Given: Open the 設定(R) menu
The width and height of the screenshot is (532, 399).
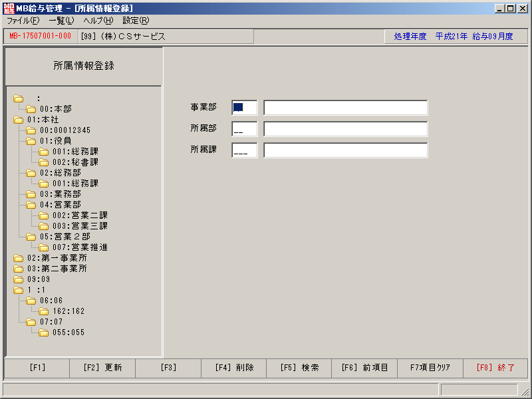Looking at the screenshot, I should (x=136, y=21).
